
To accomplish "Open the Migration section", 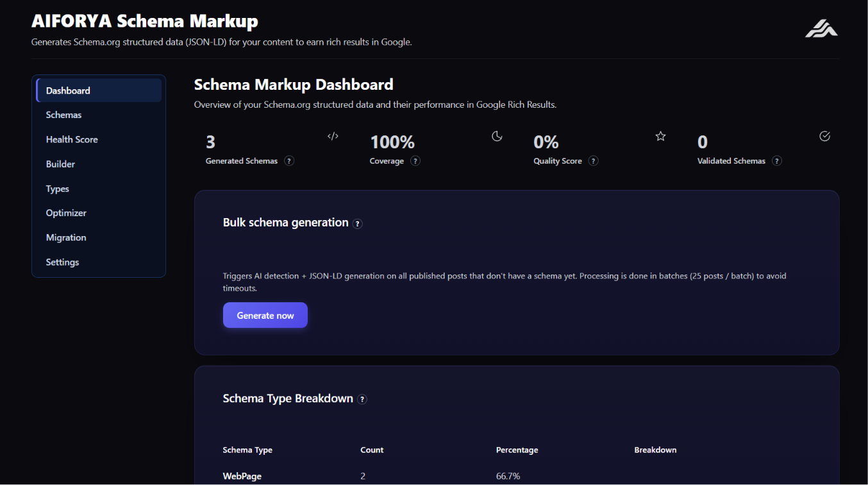I will (99, 237).
